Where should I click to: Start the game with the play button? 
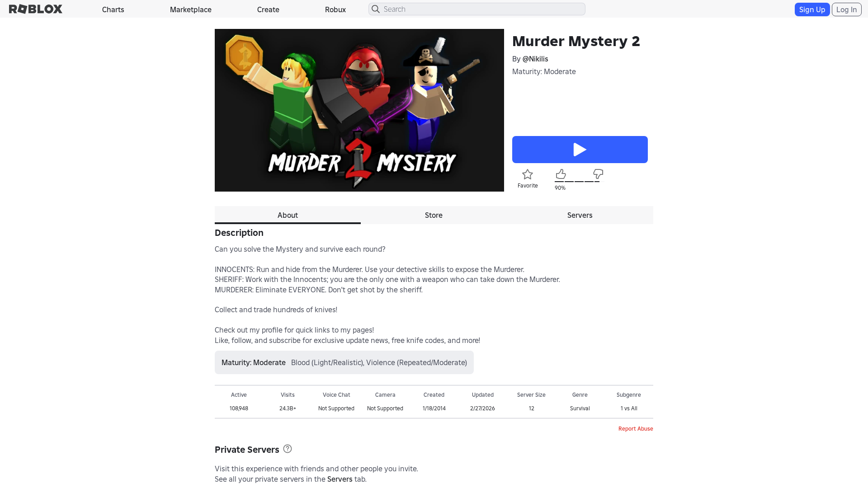[x=580, y=150]
